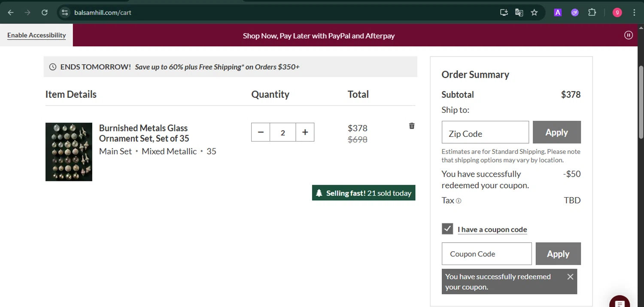Increase ornament set quantity with plus
Screen dimensions: 644x307
[x=305, y=132]
